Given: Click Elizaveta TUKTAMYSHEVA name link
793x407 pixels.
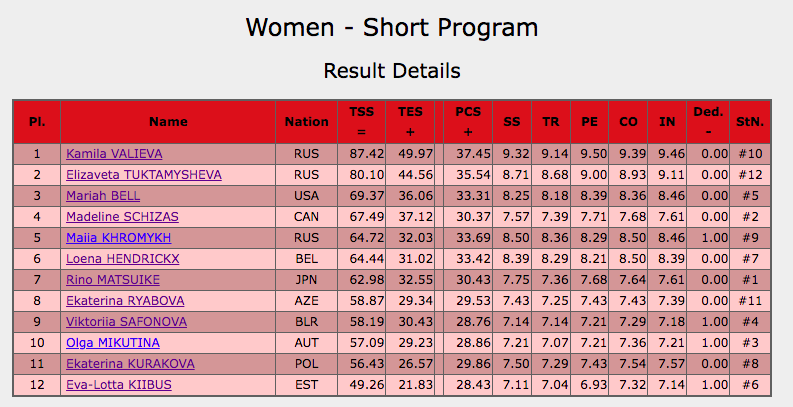Looking at the screenshot, I should (144, 175).
